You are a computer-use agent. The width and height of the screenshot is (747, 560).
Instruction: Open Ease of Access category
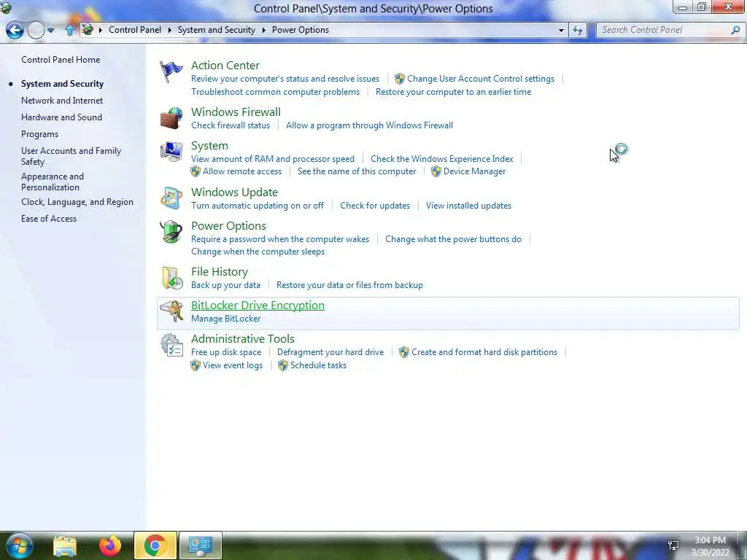pos(49,219)
